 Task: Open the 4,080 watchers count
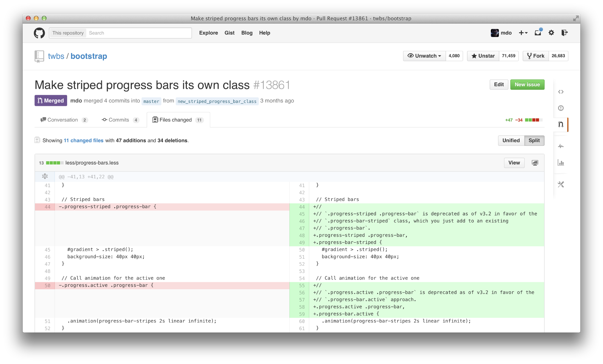click(x=454, y=56)
